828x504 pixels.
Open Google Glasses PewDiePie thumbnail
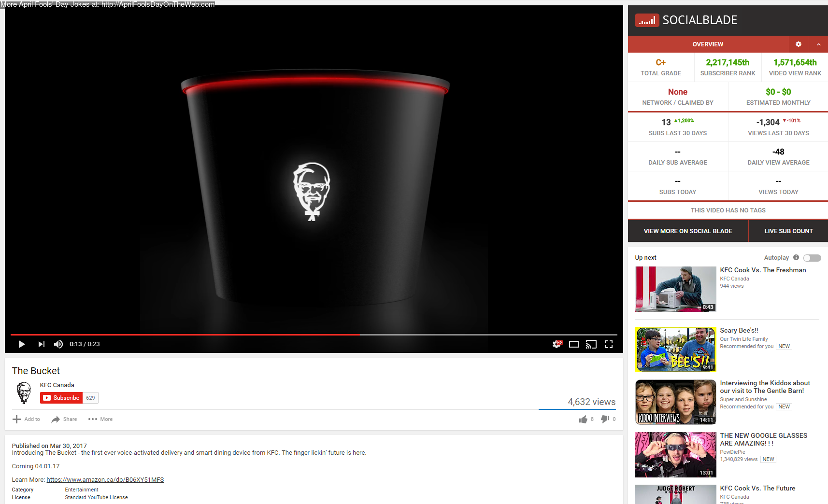[676, 455]
